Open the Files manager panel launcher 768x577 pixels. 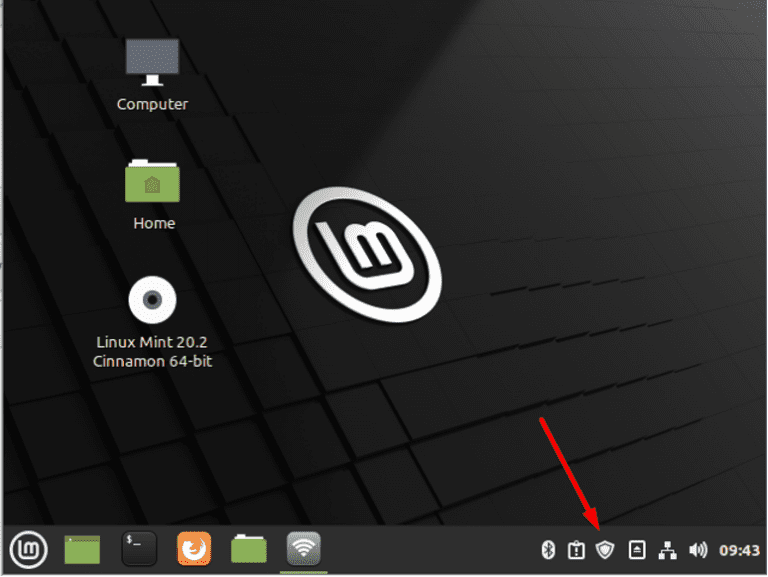pos(249,549)
